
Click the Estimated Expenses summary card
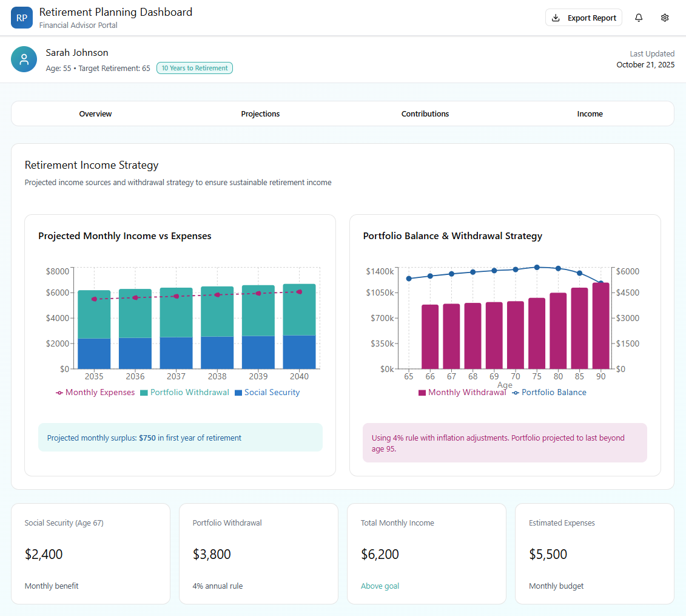click(x=594, y=553)
